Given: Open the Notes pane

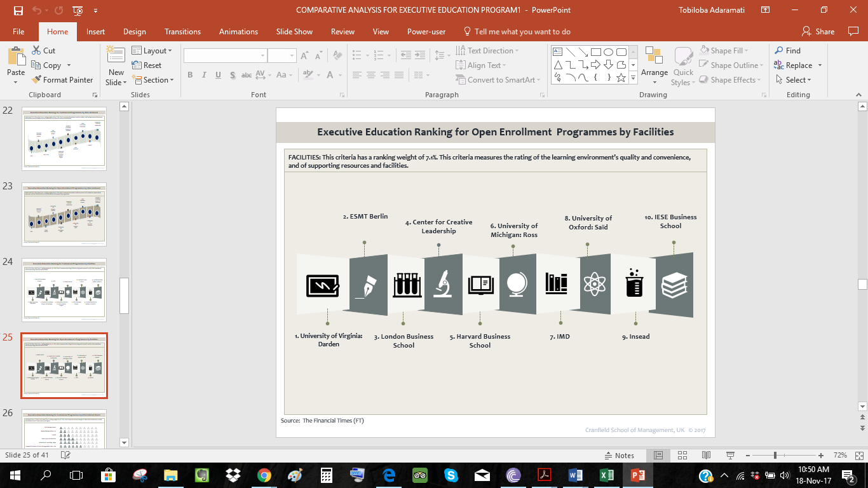Looking at the screenshot, I should pyautogui.click(x=619, y=456).
